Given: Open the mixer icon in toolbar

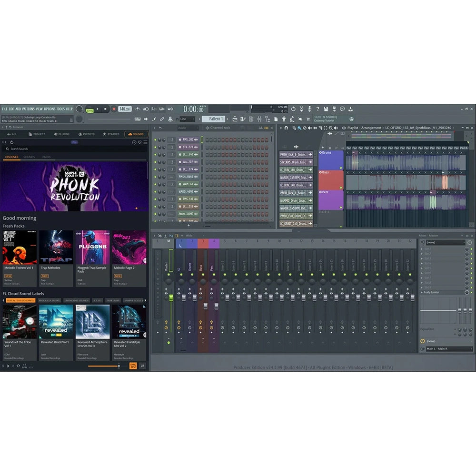Looking at the screenshot, I should 259,119.
